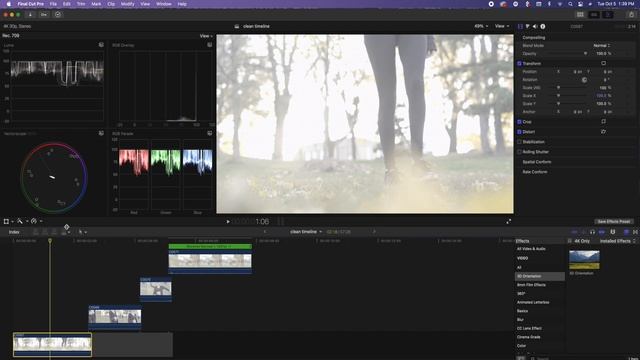Click the viewer fullscreen expand arrows

click(509, 221)
